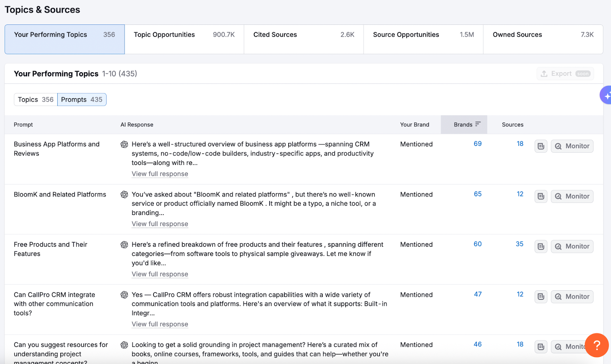The image size is (611, 364).
Task: Click Monitor for Business App Platforms prompt
Action: (572, 146)
